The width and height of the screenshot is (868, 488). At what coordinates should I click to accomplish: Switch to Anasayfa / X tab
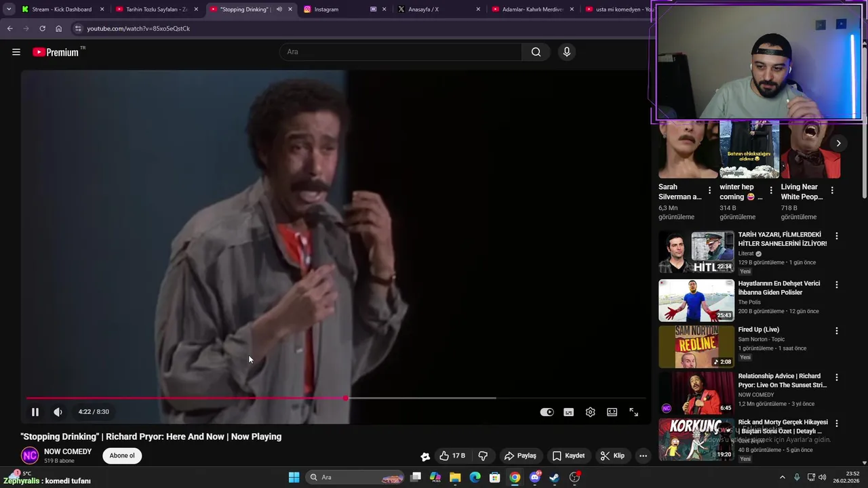pos(439,9)
